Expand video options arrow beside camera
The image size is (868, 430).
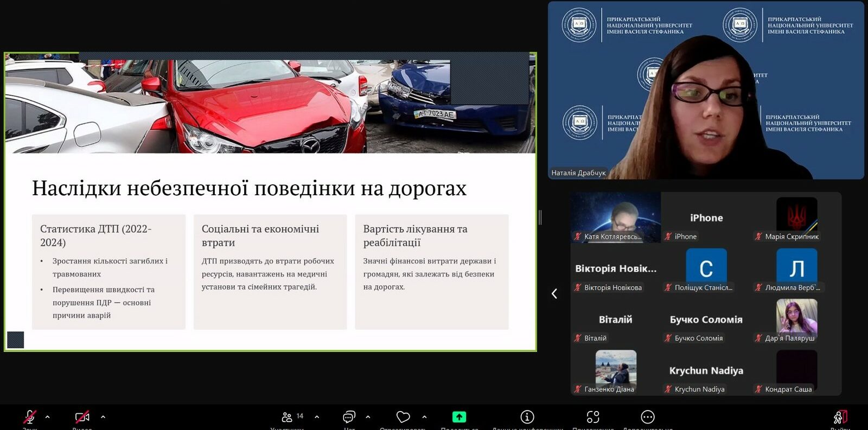103,417
